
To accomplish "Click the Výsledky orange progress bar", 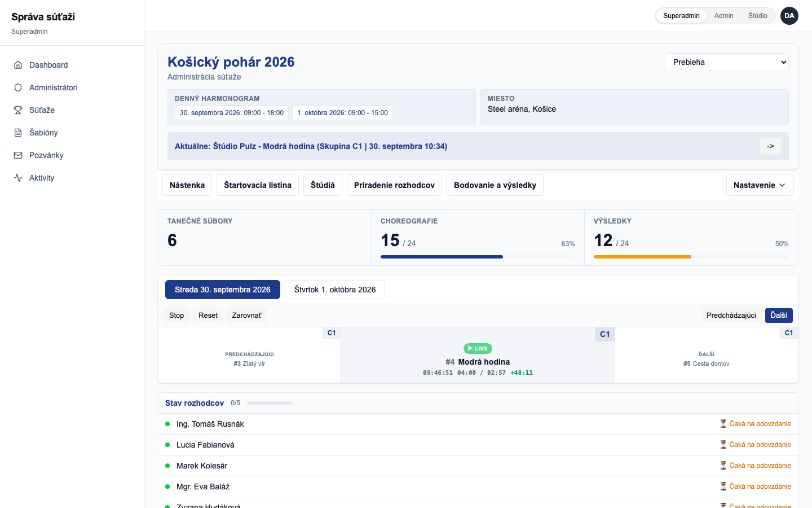I will coord(691,257).
